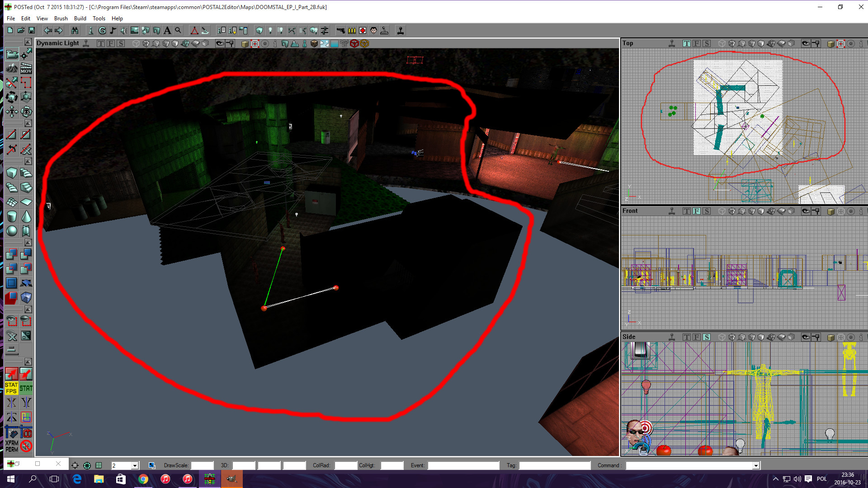This screenshot has width=868, height=488.
Task: Collapse the clipping tools section arrow
Action: [x=28, y=123]
